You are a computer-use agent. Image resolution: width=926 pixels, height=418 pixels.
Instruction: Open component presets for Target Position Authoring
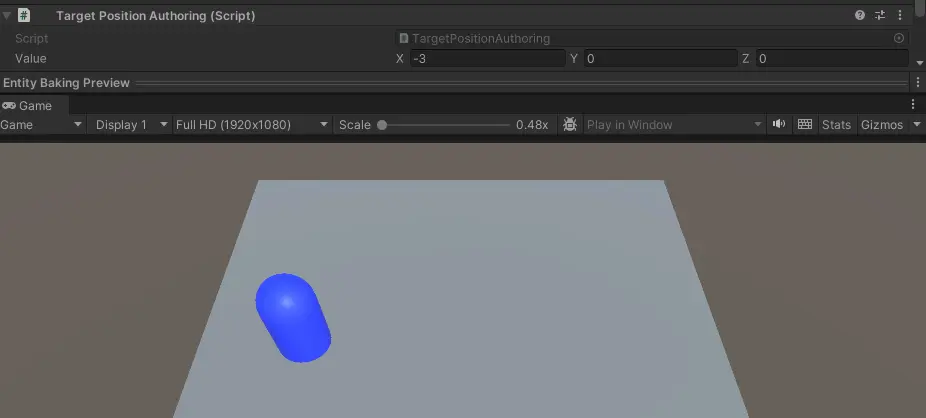click(x=880, y=15)
